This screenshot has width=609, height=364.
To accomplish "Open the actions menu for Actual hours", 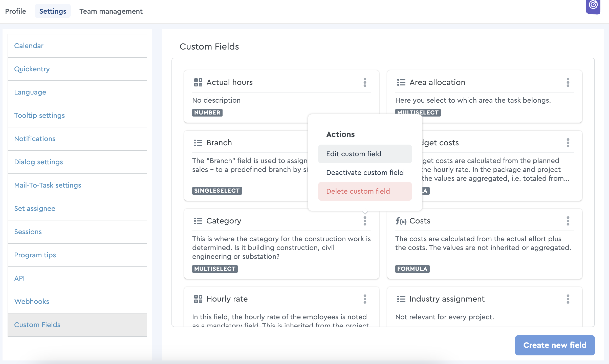I will [365, 82].
